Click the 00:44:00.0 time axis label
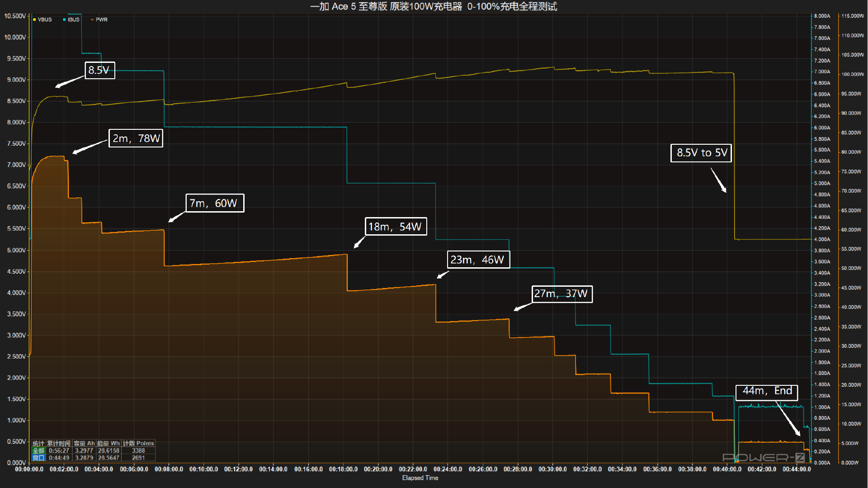868x488 pixels. pos(797,469)
